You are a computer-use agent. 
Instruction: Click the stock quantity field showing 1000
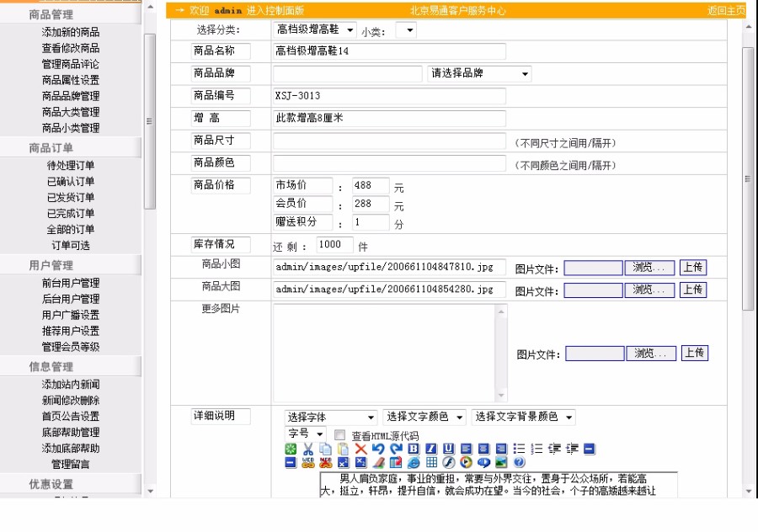(334, 245)
